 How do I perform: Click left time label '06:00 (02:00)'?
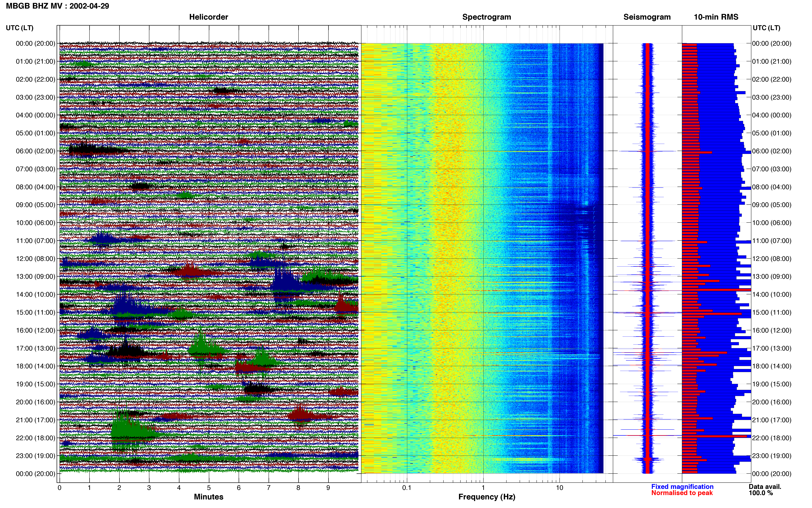36,151
